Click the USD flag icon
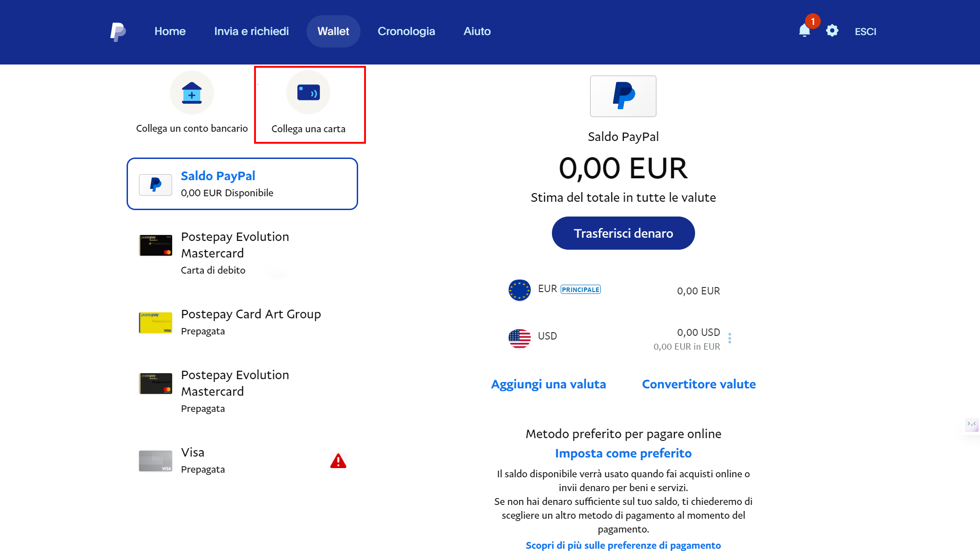Viewport: 980px width, 551px height. 519,338
